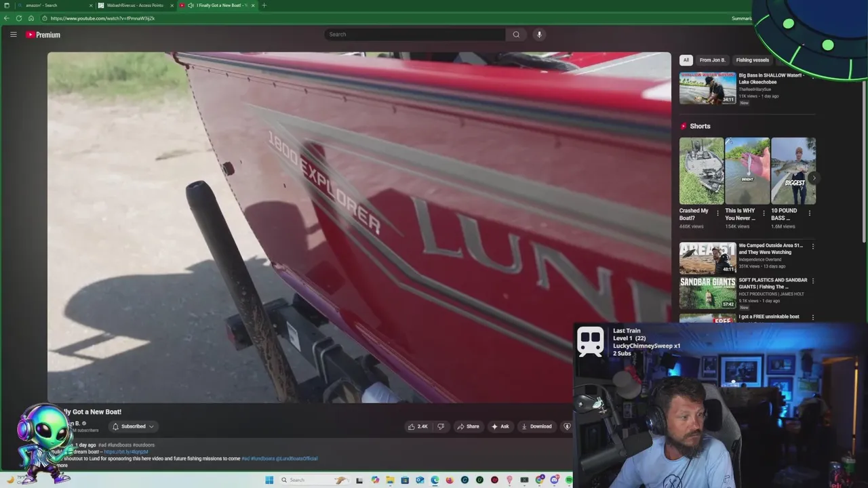Click the YouTube Premium logo
The width and height of the screenshot is (868, 488).
(43, 35)
